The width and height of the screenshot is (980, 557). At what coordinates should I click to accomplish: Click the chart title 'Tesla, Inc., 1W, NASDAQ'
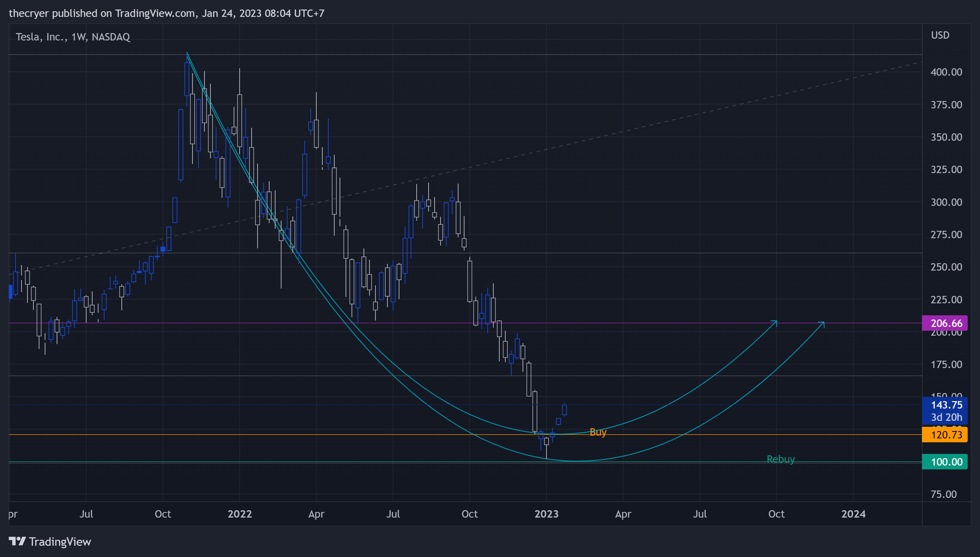coord(73,37)
